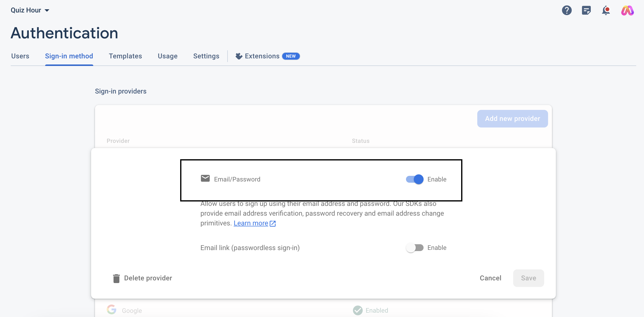Viewport: 644px width, 317px height.
Task: Click the Google logo icon
Action: click(112, 309)
